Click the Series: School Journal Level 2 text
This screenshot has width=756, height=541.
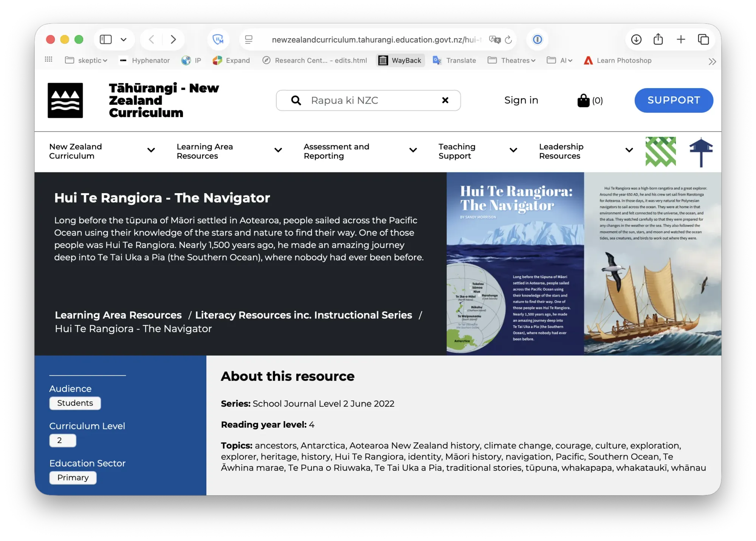pyautogui.click(x=307, y=403)
